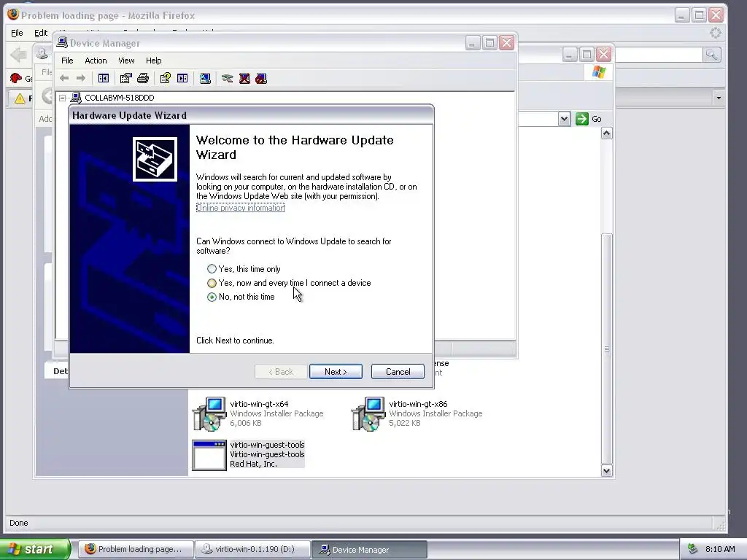Click Device Manager Back arrow icon
Screen dimensions: 747x560
(x=64, y=79)
